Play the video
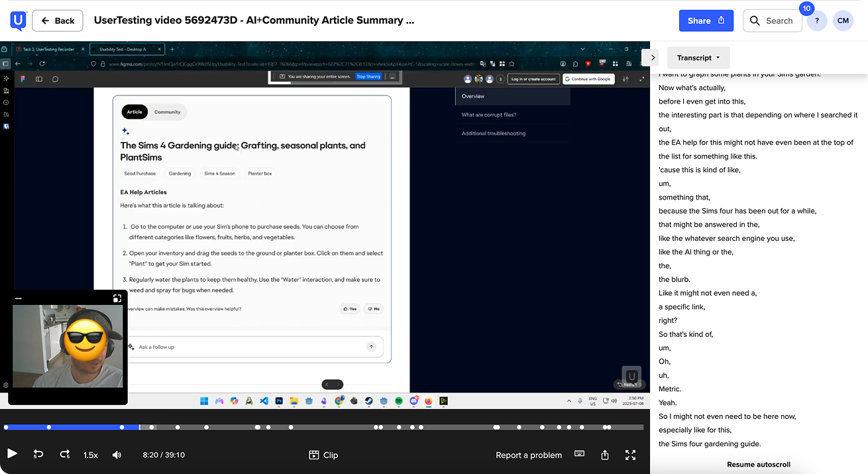The height and width of the screenshot is (474, 868). coord(12,454)
